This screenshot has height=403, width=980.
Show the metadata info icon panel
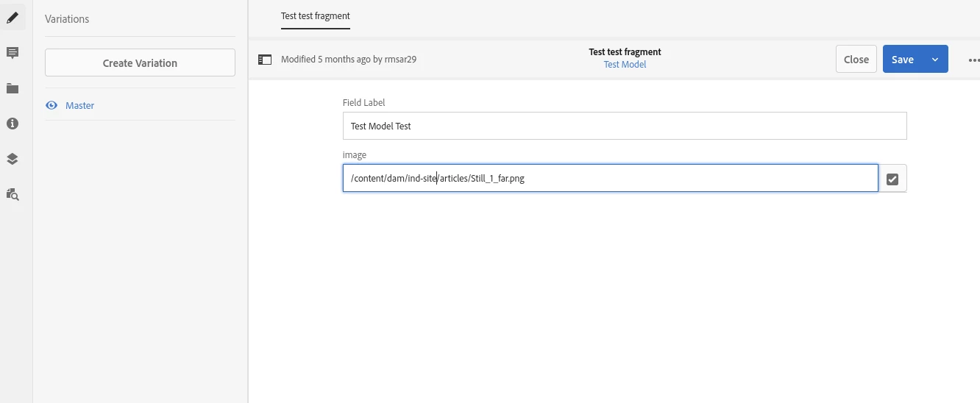(13, 124)
